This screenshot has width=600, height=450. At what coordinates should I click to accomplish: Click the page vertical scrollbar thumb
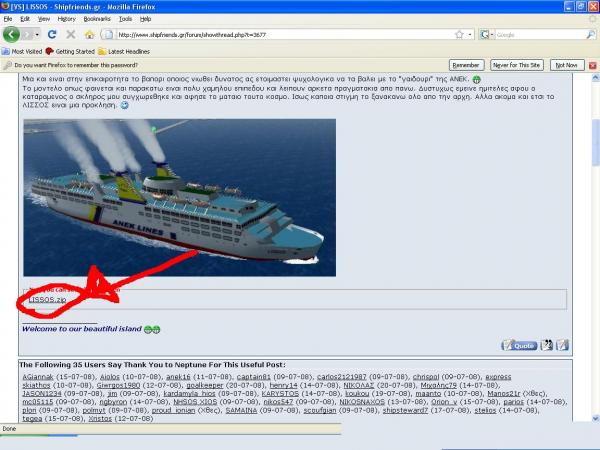tap(595, 142)
